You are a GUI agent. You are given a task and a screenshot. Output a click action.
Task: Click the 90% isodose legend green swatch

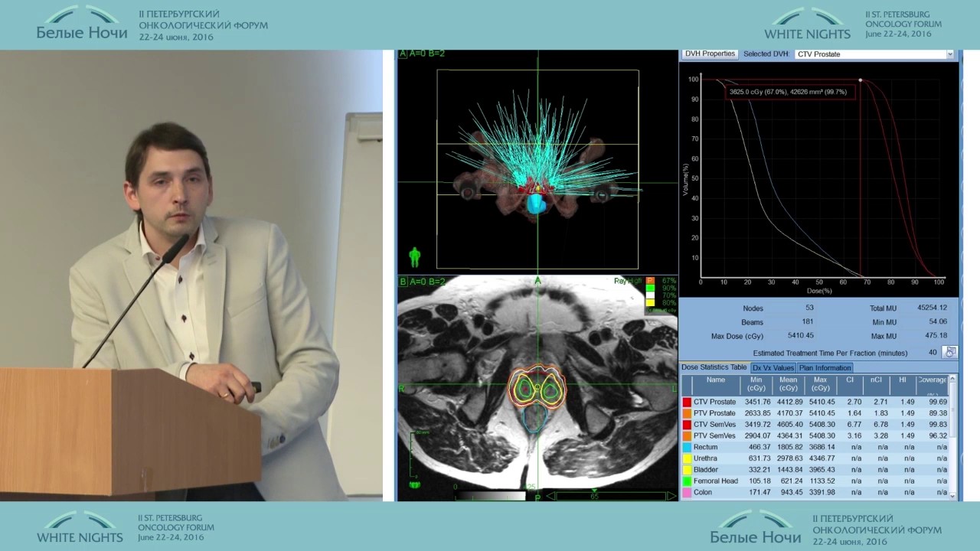(x=650, y=289)
